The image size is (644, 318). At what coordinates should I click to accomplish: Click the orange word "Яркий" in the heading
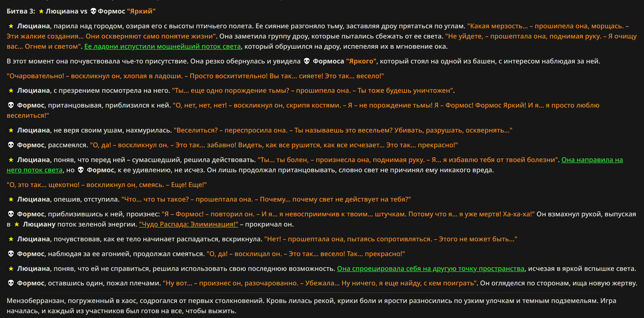click(x=141, y=11)
